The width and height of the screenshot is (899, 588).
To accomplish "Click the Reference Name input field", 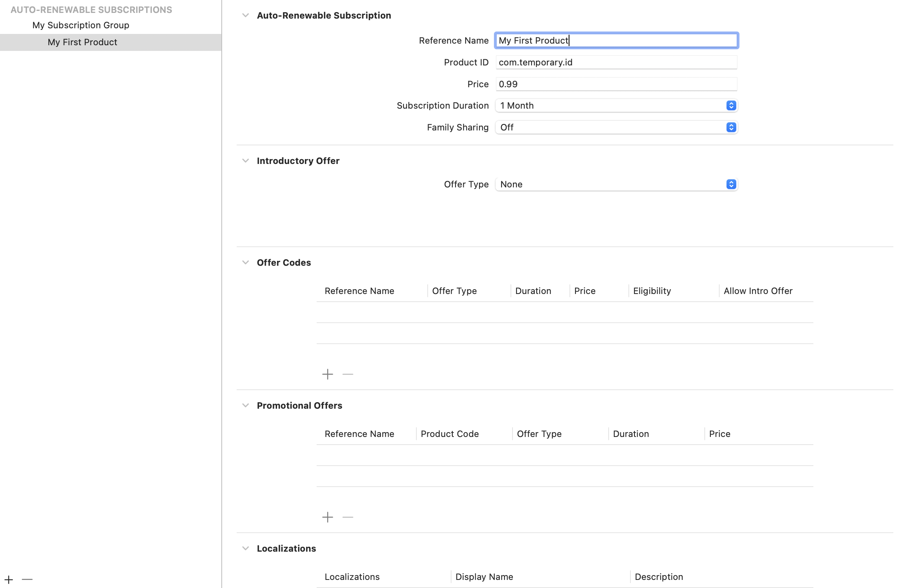I will click(616, 40).
